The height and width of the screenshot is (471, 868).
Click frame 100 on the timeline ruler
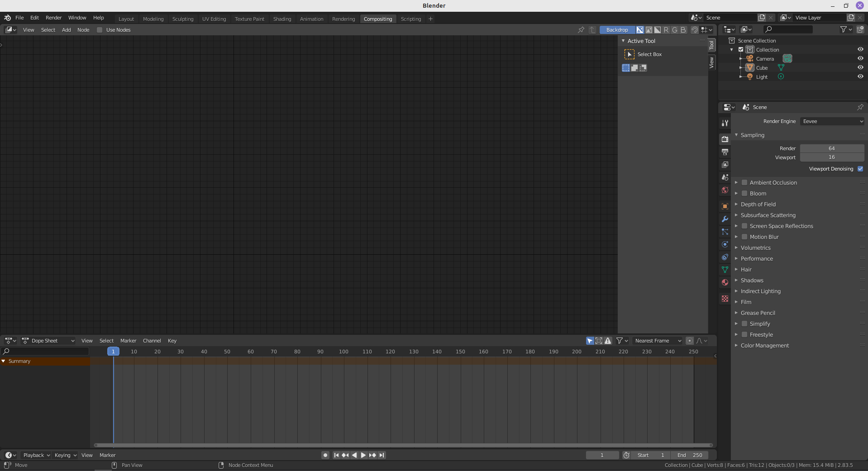(x=343, y=352)
